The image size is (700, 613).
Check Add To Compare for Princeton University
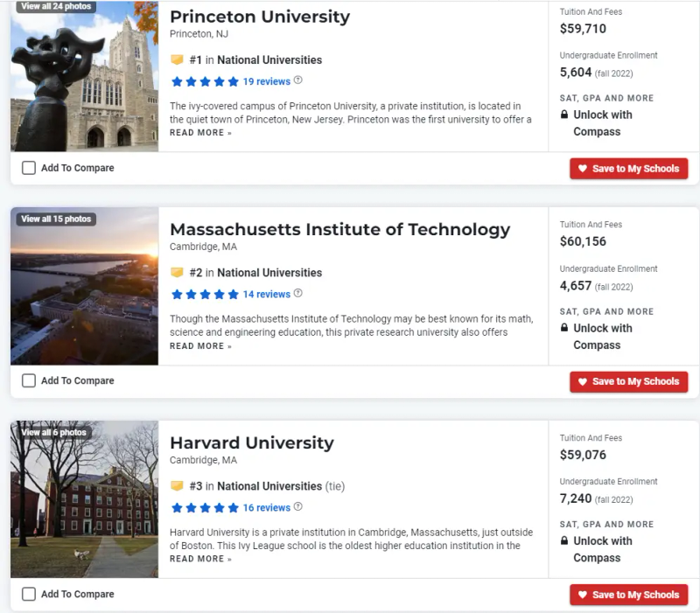(29, 168)
